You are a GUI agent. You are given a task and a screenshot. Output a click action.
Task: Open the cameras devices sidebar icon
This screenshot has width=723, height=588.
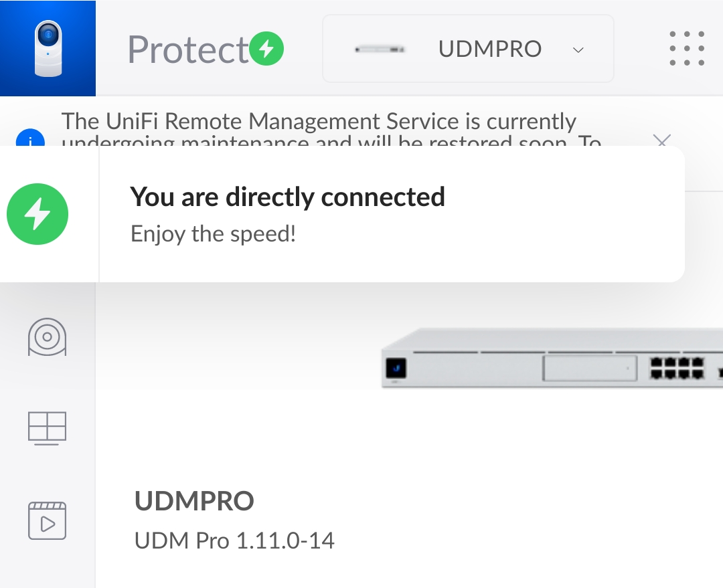click(x=47, y=337)
